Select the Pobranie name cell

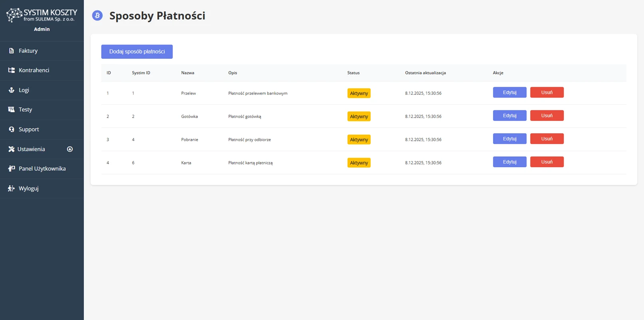(x=190, y=140)
